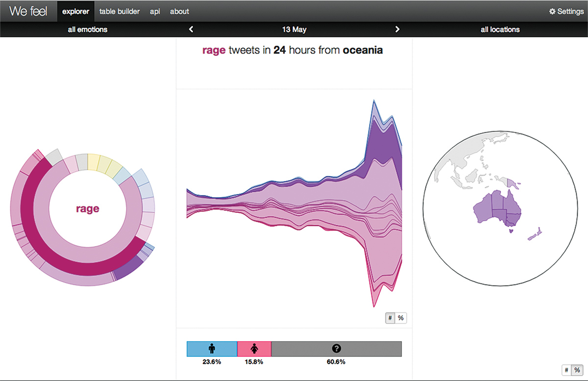Click the We feel logo

coord(28,11)
